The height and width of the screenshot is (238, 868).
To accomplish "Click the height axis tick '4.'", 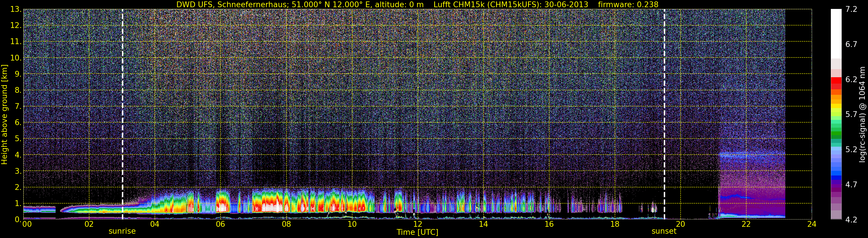I will [x=18, y=155].
